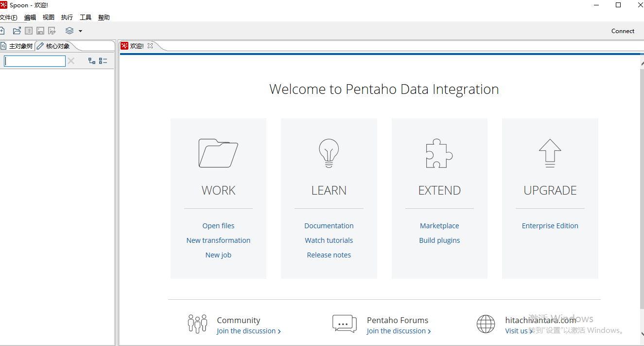Click the UPGRADE heading
The width and height of the screenshot is (644, 346).
coord(550,190)
